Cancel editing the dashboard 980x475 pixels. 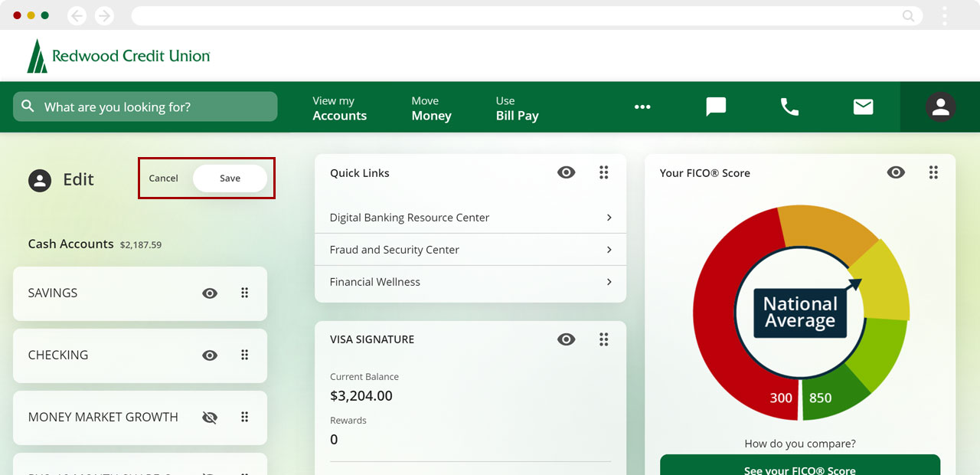[163, 179]
